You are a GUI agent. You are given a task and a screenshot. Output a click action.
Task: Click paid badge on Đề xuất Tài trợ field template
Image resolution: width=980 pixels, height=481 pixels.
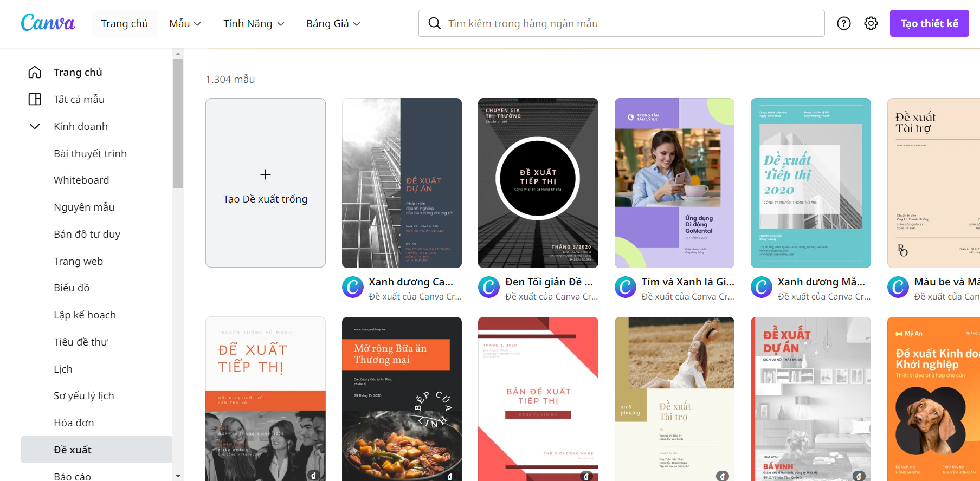click(x=723, y=476)
